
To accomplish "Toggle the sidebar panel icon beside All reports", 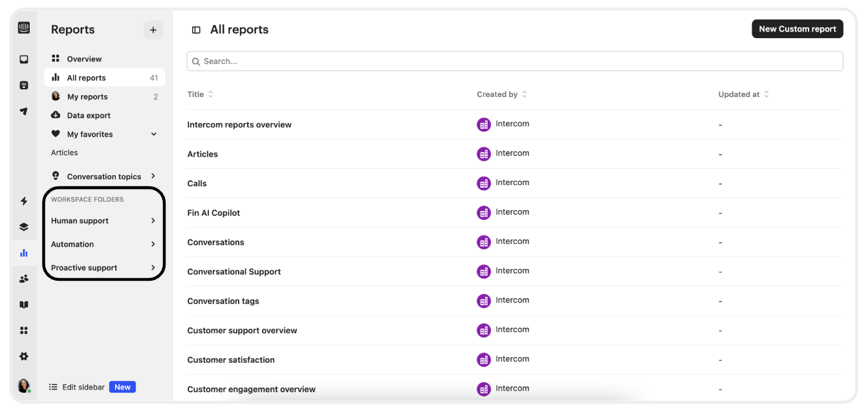I will pos(196,30).
